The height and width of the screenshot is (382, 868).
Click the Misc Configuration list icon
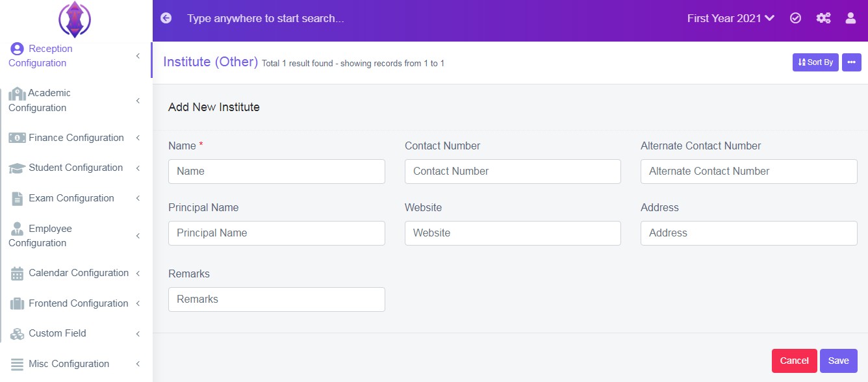17,364
